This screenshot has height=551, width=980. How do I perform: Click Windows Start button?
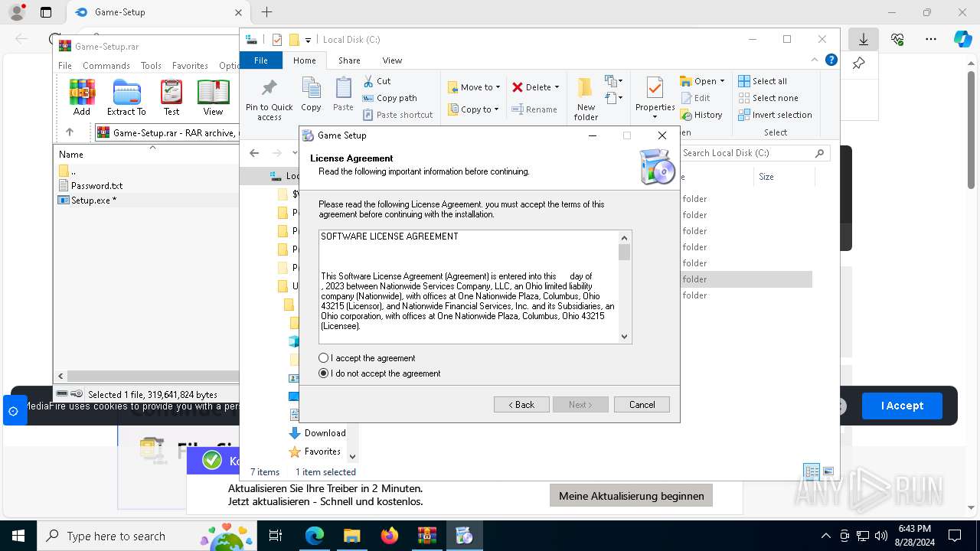click(18, 536)
